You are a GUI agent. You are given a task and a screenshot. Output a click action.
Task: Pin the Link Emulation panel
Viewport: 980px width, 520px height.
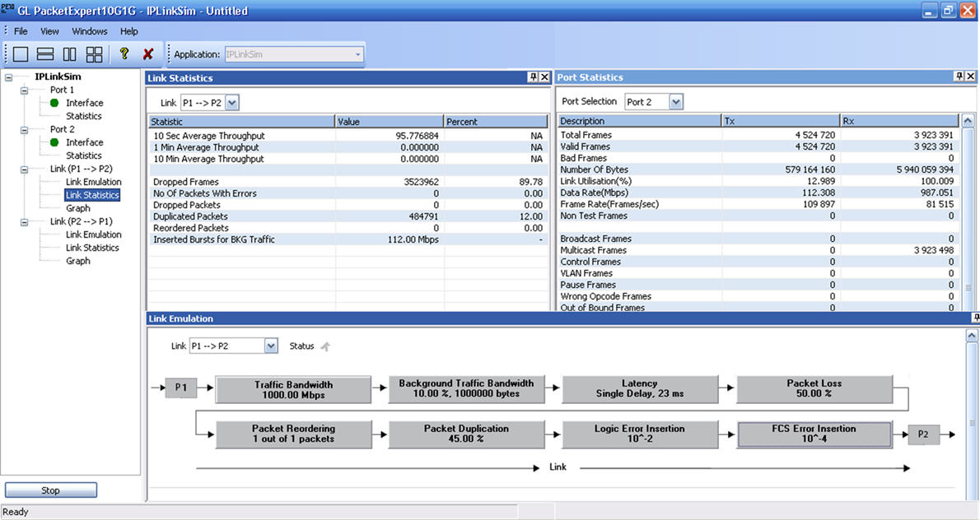tap(976, 318)
